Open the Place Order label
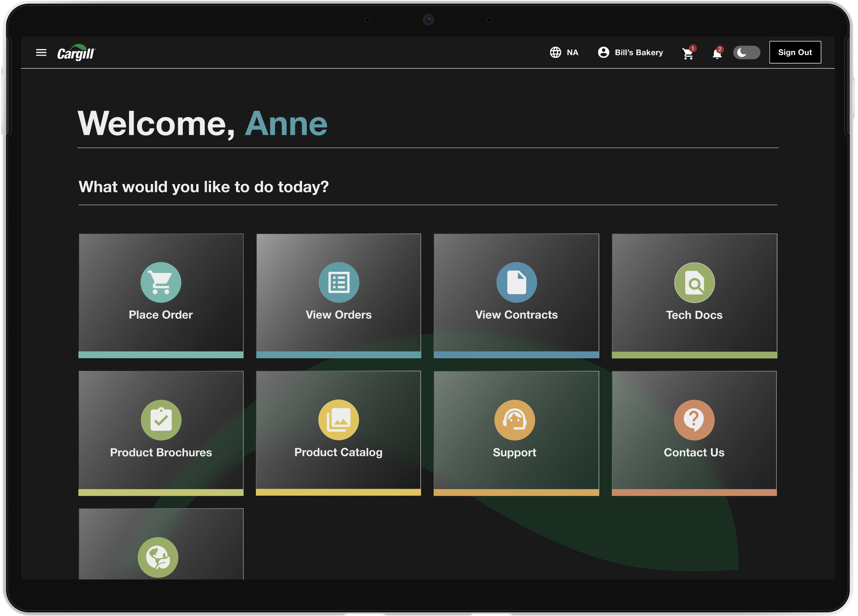858x616 pixels. point(160,315)
